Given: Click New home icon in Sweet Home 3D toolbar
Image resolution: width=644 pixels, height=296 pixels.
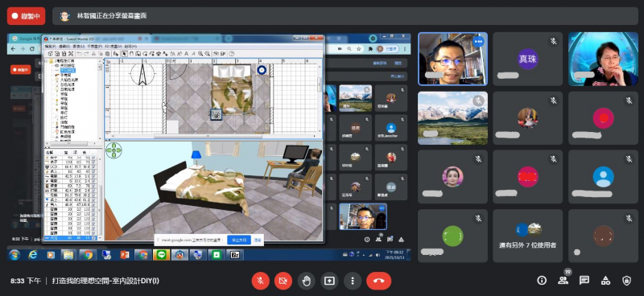Looking at the screenshot, I should click(50, 54).
